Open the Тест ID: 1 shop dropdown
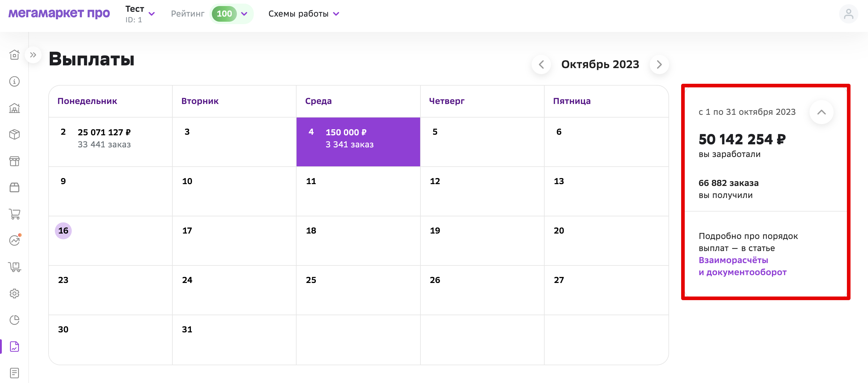Image resolution: width=868 pixels, height=383 pixels. [x=140, y=14]
